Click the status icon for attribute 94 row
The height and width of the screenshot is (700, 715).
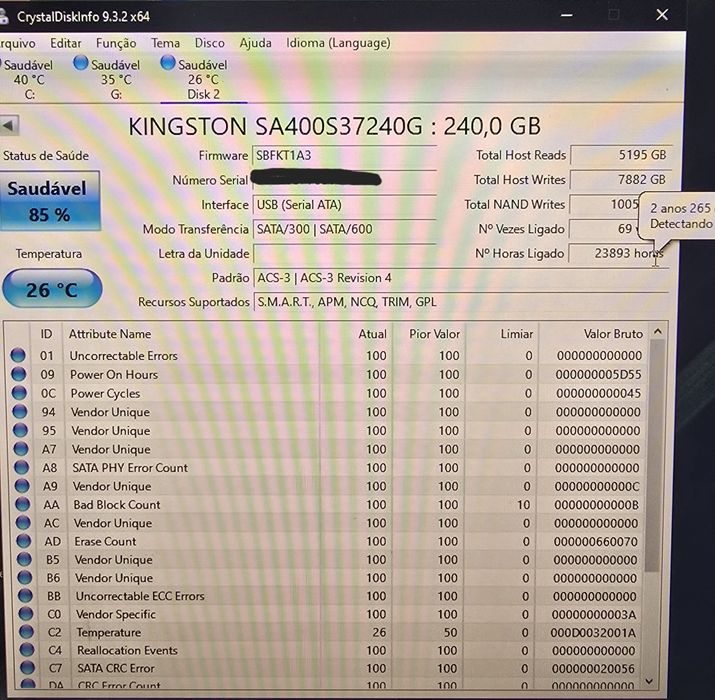[20, 411]
